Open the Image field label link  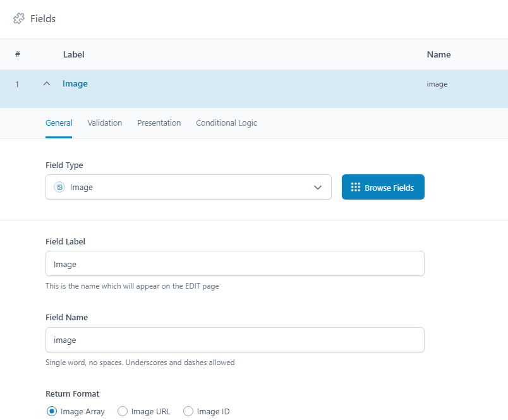tap(75, 83)
